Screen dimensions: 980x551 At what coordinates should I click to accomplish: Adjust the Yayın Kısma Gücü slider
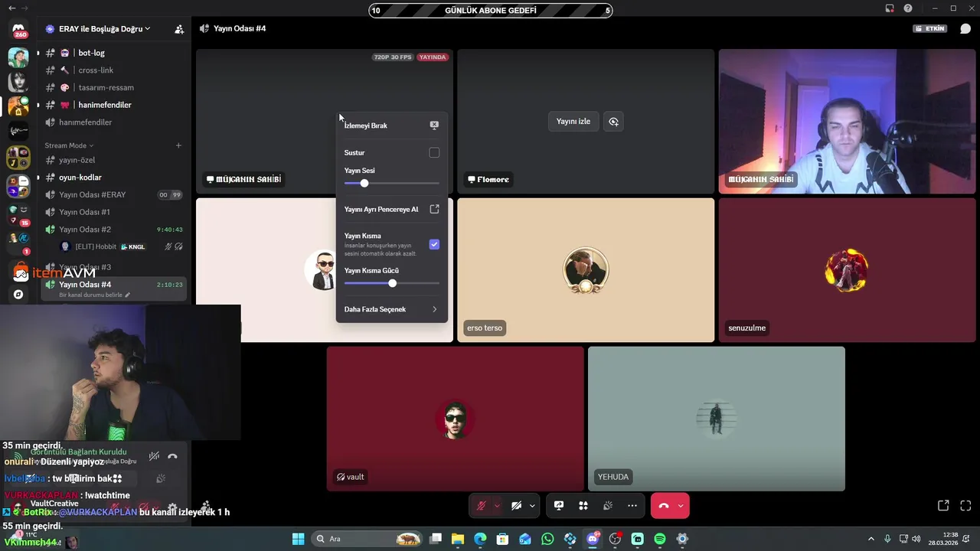392,283
